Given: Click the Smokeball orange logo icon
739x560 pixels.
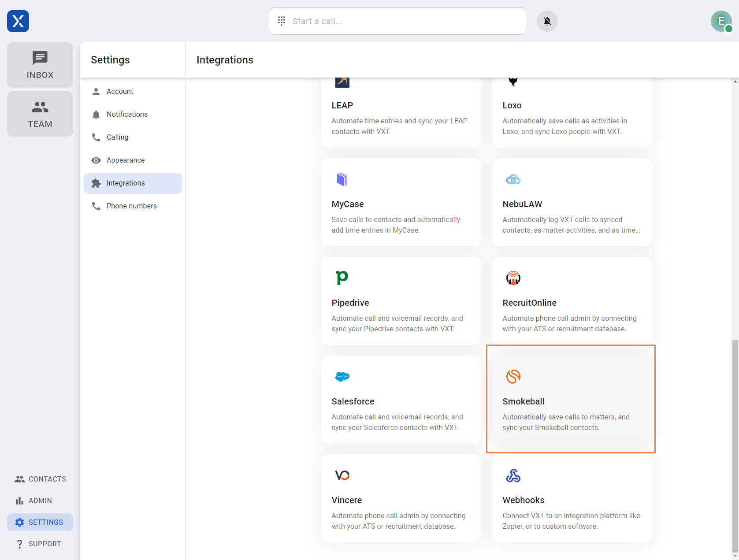Looking at the screenshot, I should [x=513, y=377].
